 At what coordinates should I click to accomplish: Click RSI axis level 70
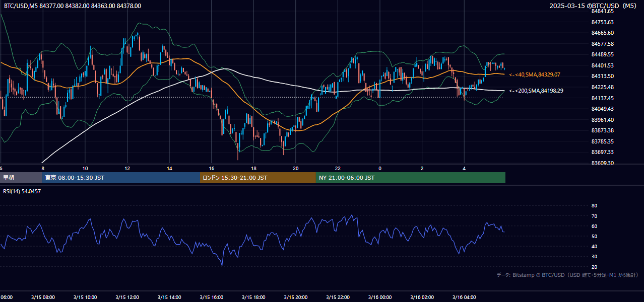click(x=594, y=216)
